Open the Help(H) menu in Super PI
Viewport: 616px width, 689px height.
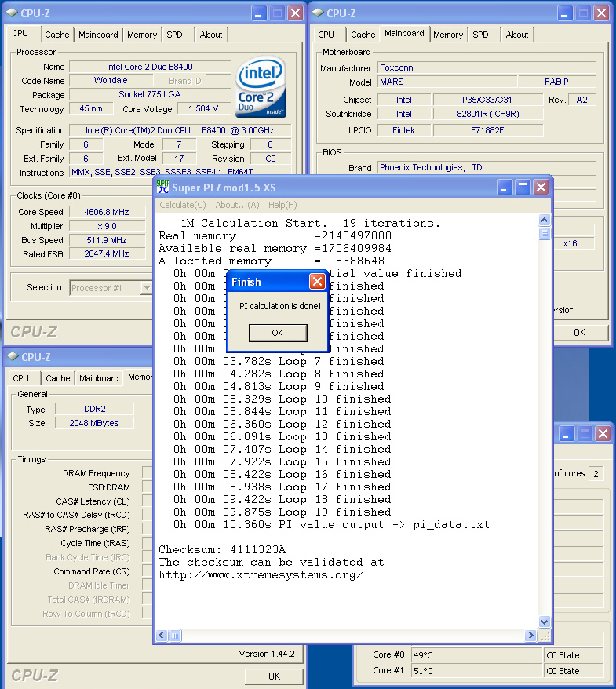point(282,205)
